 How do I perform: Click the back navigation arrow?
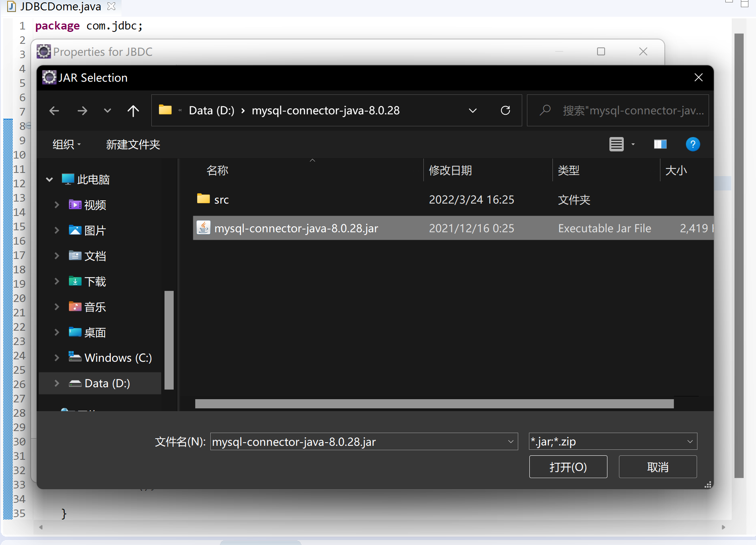click(54, 110)
